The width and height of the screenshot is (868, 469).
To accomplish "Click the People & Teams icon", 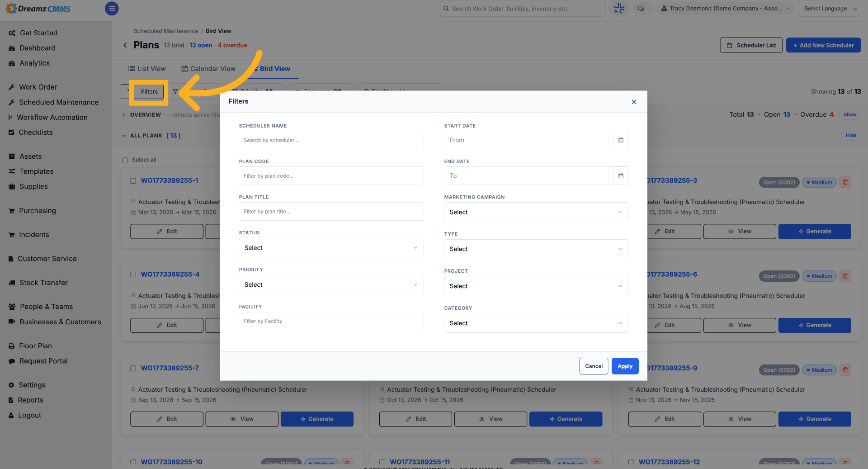I will click(x=12, y=307).
